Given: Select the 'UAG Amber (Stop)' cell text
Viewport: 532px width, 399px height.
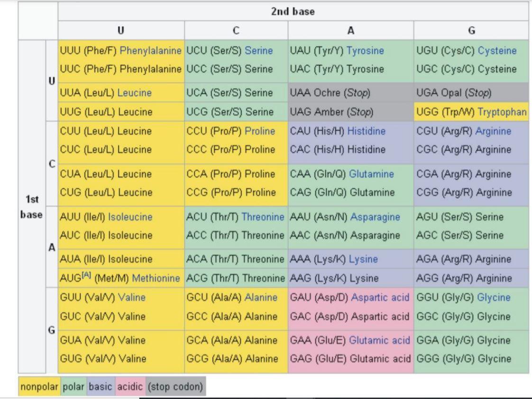Looking at the screenshot, I should pyautogui.click(x=331, y=112).
